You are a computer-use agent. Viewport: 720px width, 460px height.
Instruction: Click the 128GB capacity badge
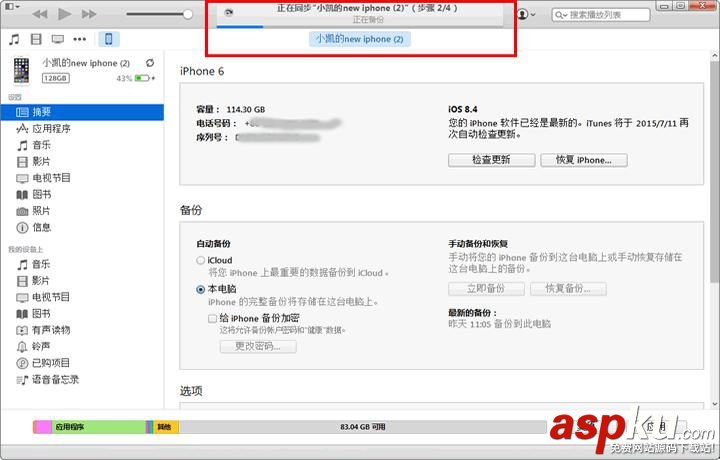click(56, 78)
